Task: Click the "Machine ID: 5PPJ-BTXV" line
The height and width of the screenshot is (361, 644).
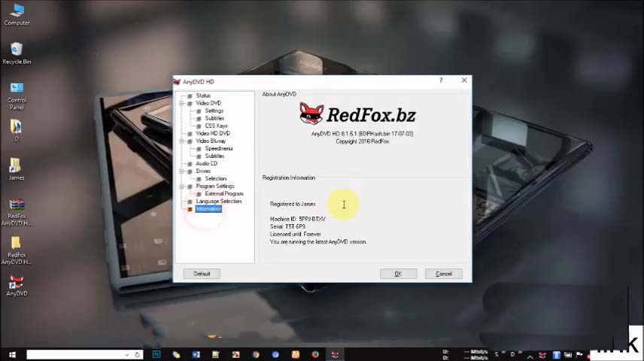Action: tap(297, 220)
